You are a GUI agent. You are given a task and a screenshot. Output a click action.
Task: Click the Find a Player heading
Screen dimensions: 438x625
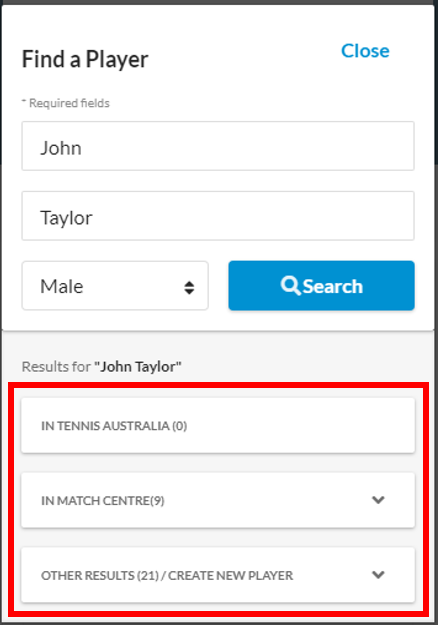pos(85,60)
